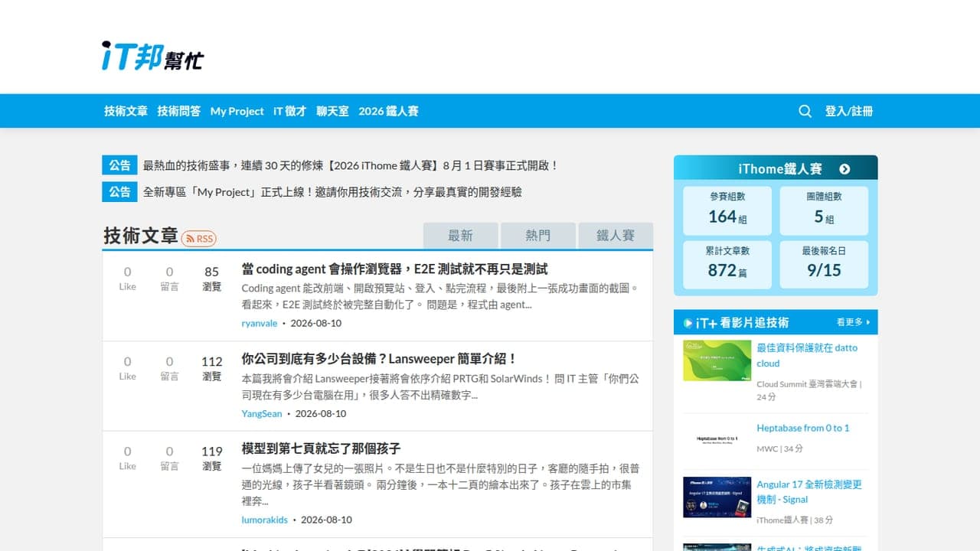Visit author ryanvale's profile
The height and width of the screenshot is (551, 980).
point(260,323)
